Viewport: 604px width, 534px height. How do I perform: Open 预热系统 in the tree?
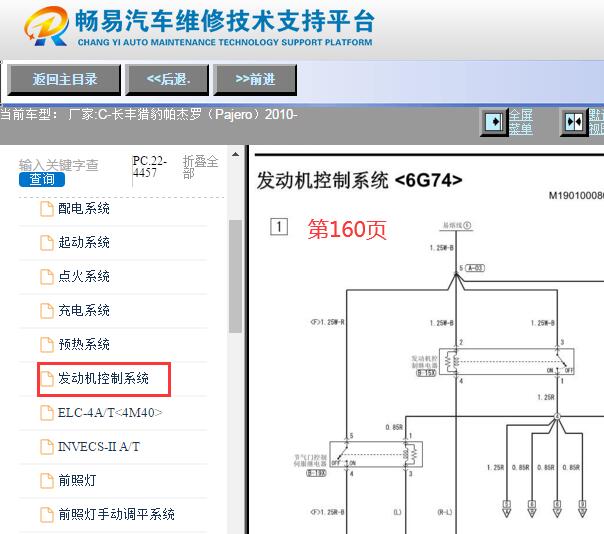pyautogui.click(x=84, y=344)
